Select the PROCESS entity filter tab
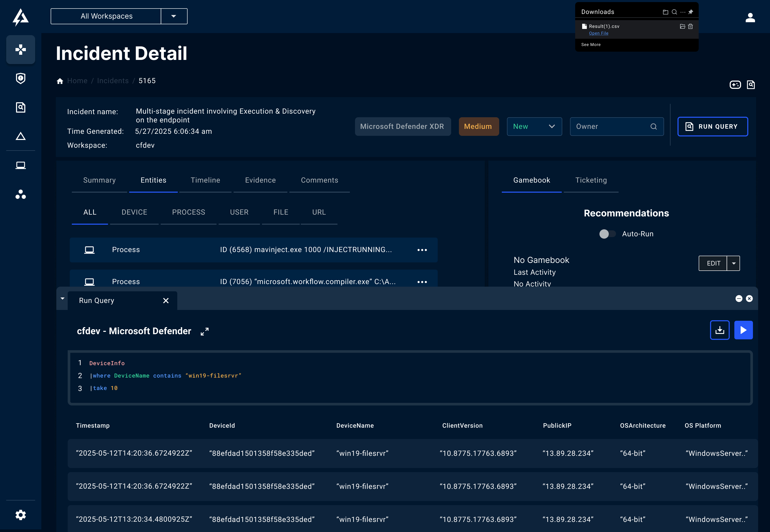Image resolution: width=770 pixels, height=532 pixels. click(188, 212)
